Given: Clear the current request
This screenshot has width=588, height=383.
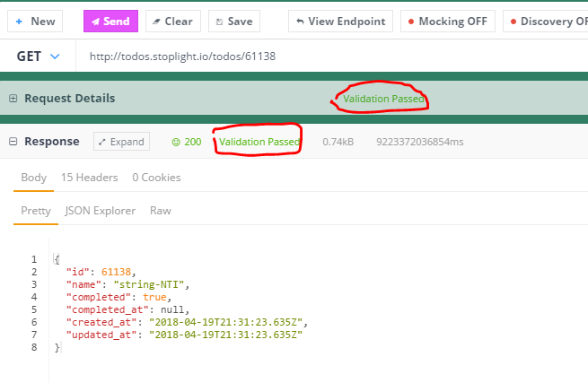Looking at the screenshot, I should tap(173, 22).
